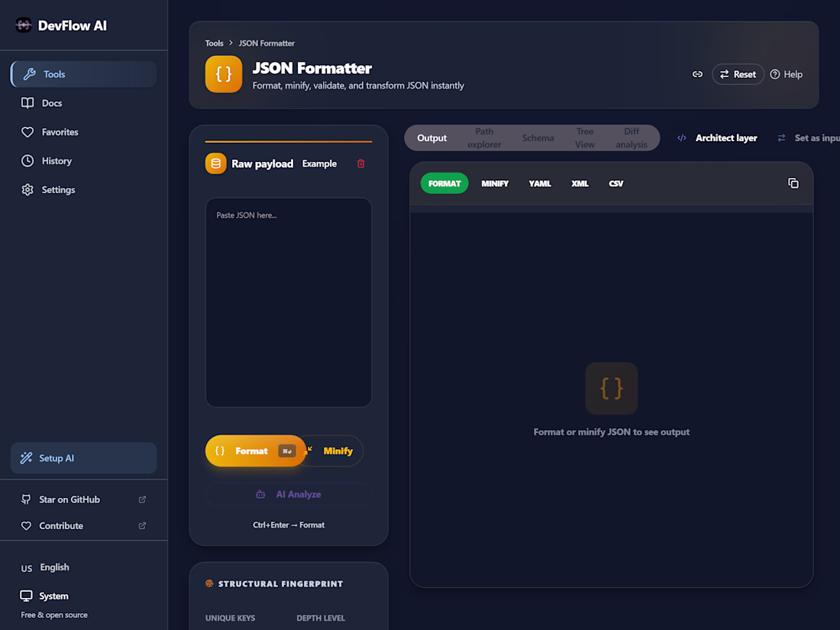Switch to Diff analysis tab
The width and height of the screenshot is (840, 630).
click(631, 137)
